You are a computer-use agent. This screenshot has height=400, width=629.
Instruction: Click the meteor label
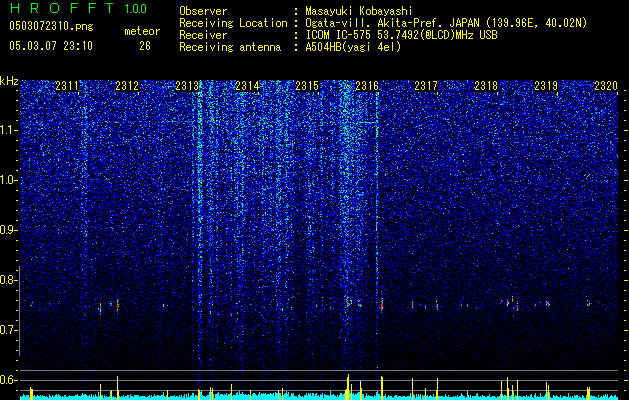pyautogui.click(x=142, y=31)
